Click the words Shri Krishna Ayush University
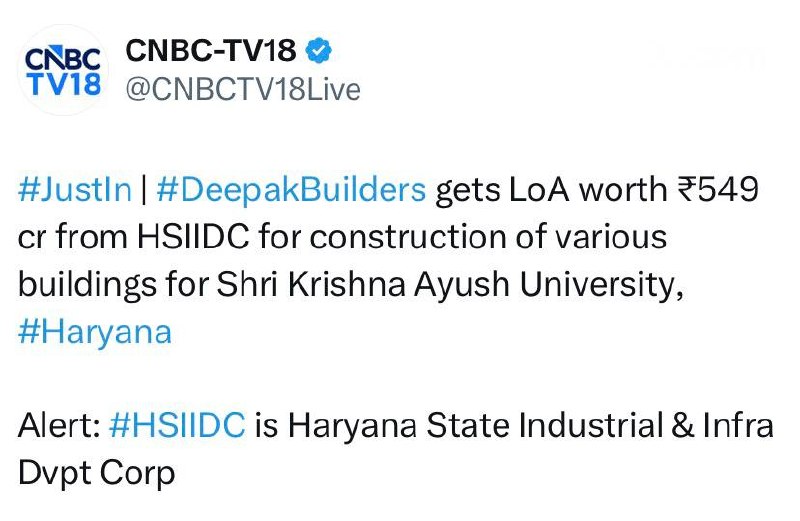Screen dimensions: 800x521 click(450, 285)
